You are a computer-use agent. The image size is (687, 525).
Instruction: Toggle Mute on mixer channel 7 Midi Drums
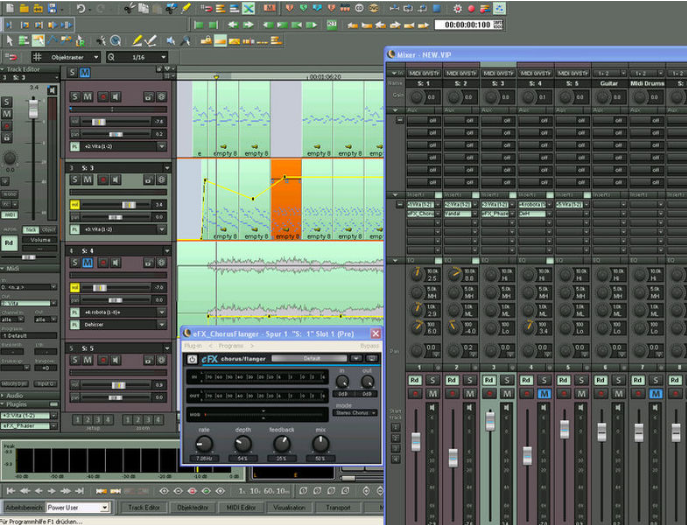656,394
